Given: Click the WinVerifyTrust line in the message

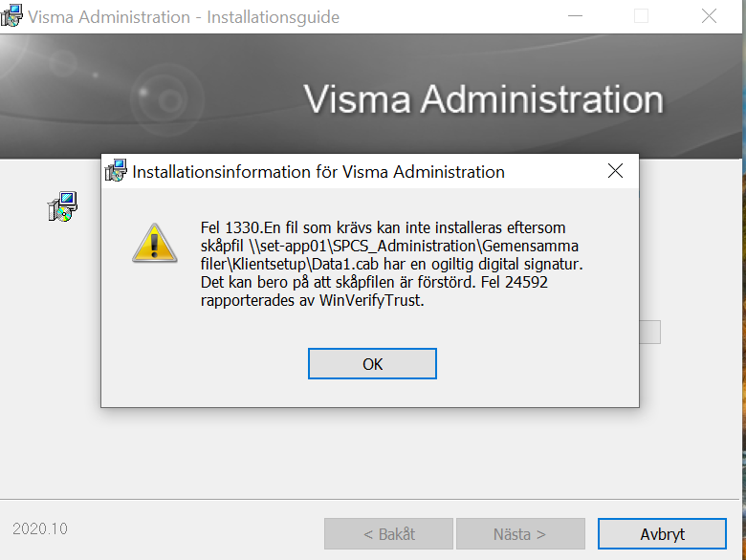Looking at the screenshot, I should [x=312, y=300].
